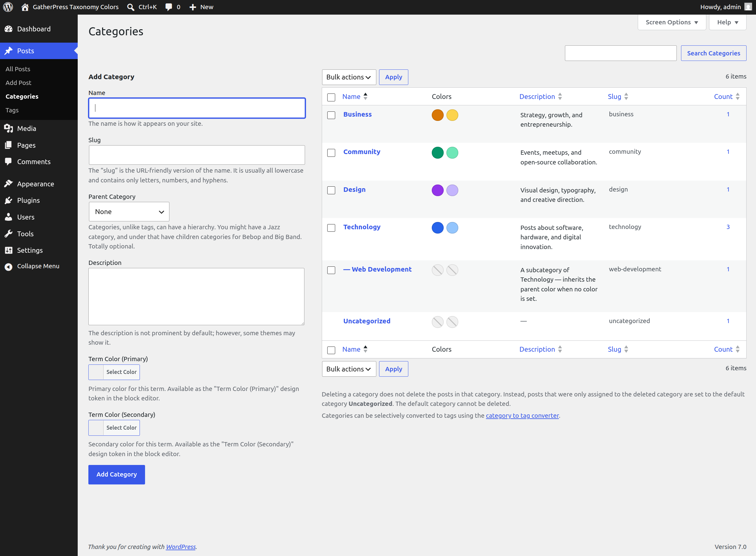Click the secondary Select Color button

(x=114, y=428)
